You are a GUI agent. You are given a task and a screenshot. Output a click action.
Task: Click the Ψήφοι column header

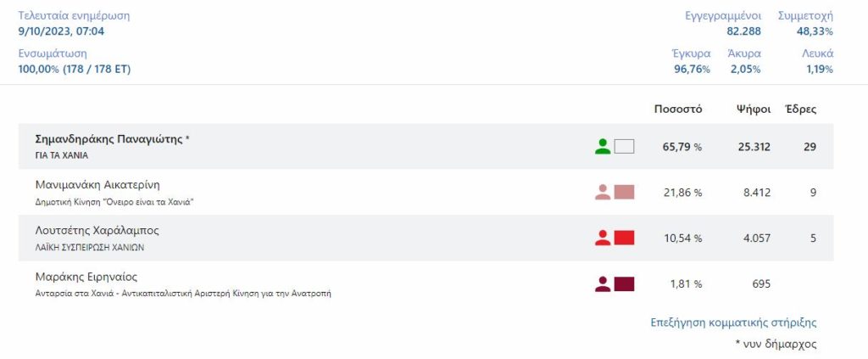pyautogui.click(x=754, y=109)
